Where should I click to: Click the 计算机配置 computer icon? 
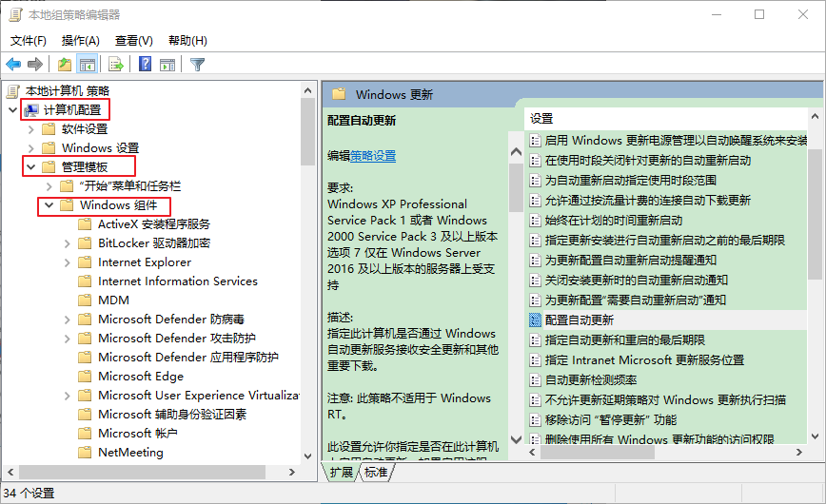[31, 110]
